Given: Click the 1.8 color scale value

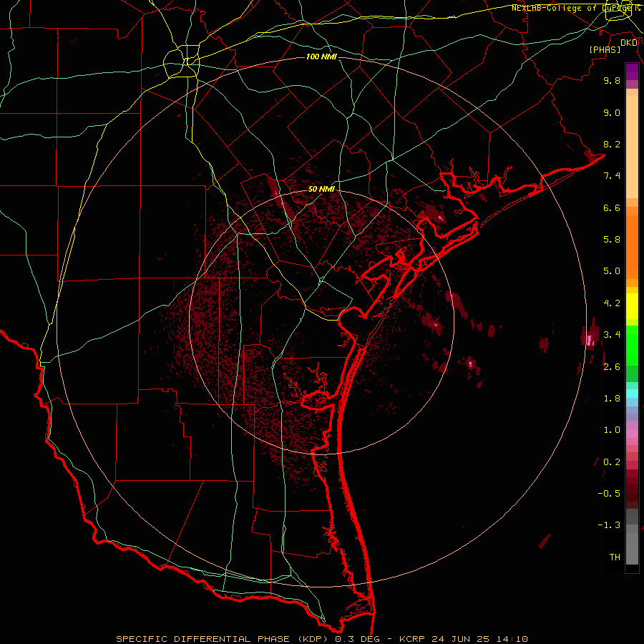Looking at the screenshot, I should coord(612,399).
